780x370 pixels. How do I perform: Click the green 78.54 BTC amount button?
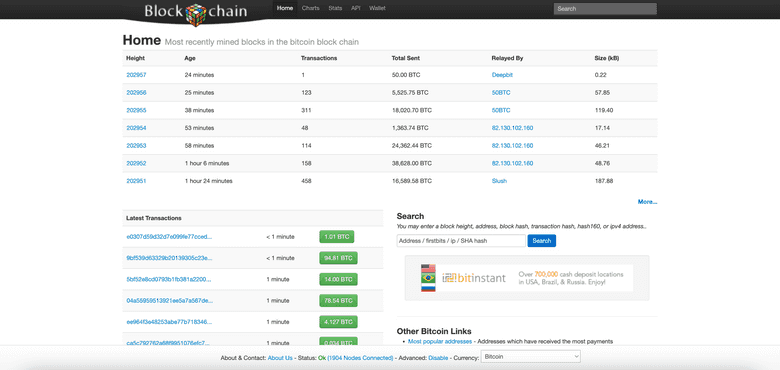338,301
